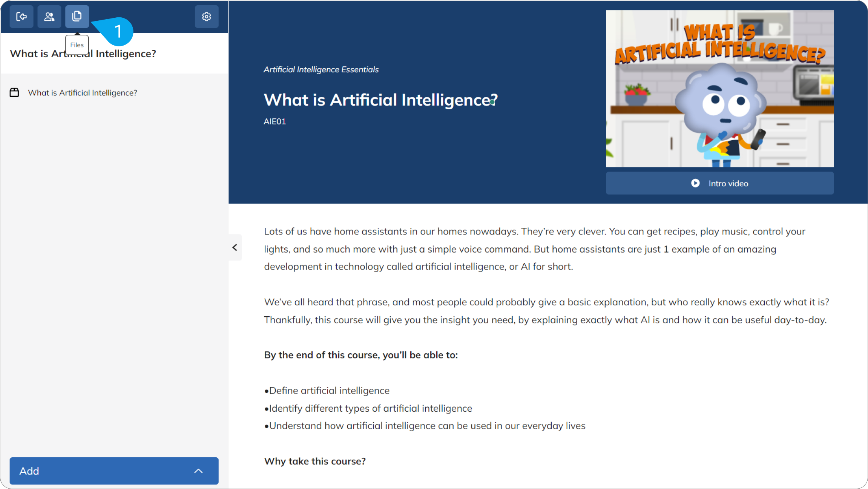Click the 'Define artificial intelligence' bullet
868x489 pixels.
pyautogui.click(x=327, y=391)
